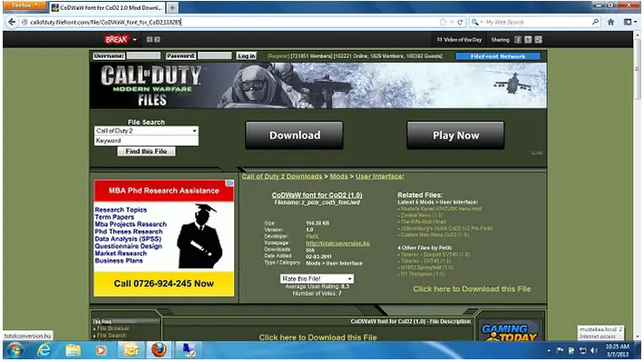Click here to Download this File, description section

[317, 338]
